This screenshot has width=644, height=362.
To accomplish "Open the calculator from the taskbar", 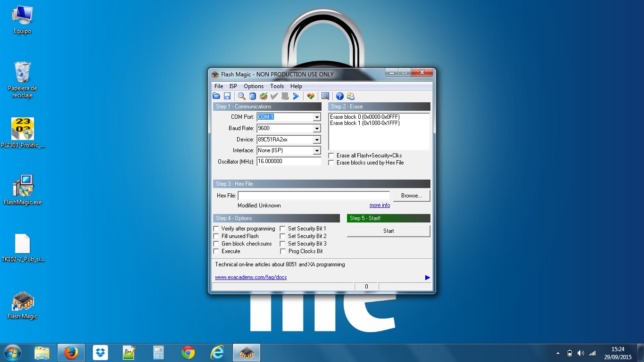I will coord(158,353).
